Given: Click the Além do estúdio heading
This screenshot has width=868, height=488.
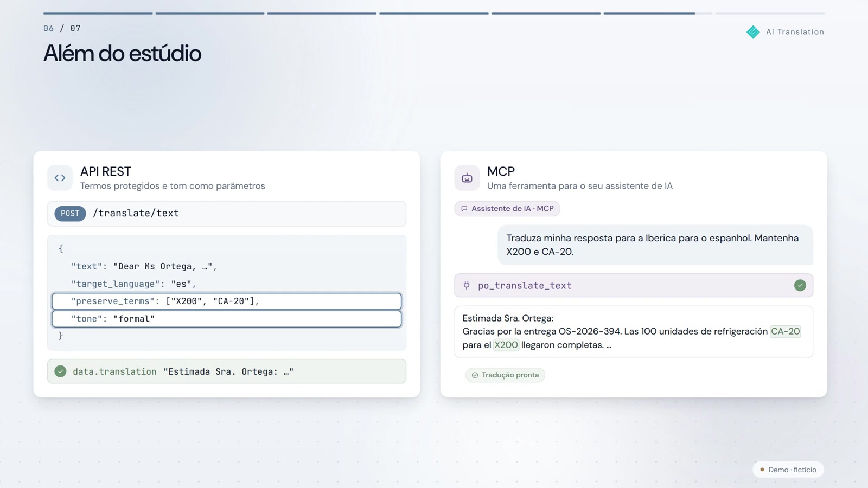Looking at the screenshot, I should point(122,54).
